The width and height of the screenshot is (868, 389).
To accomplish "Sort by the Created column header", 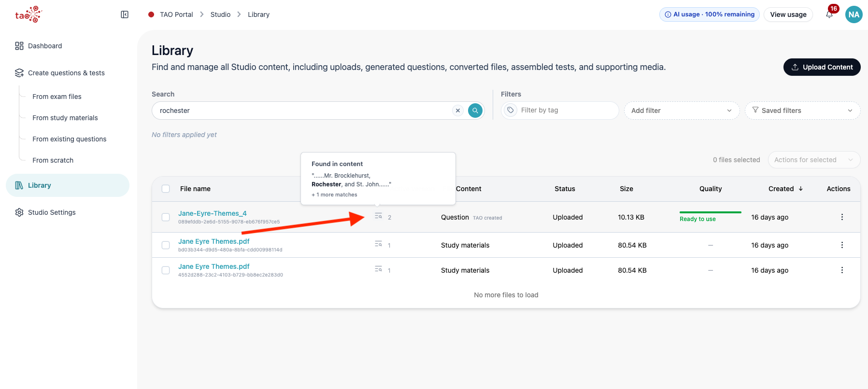I will [x=786, y=189].
